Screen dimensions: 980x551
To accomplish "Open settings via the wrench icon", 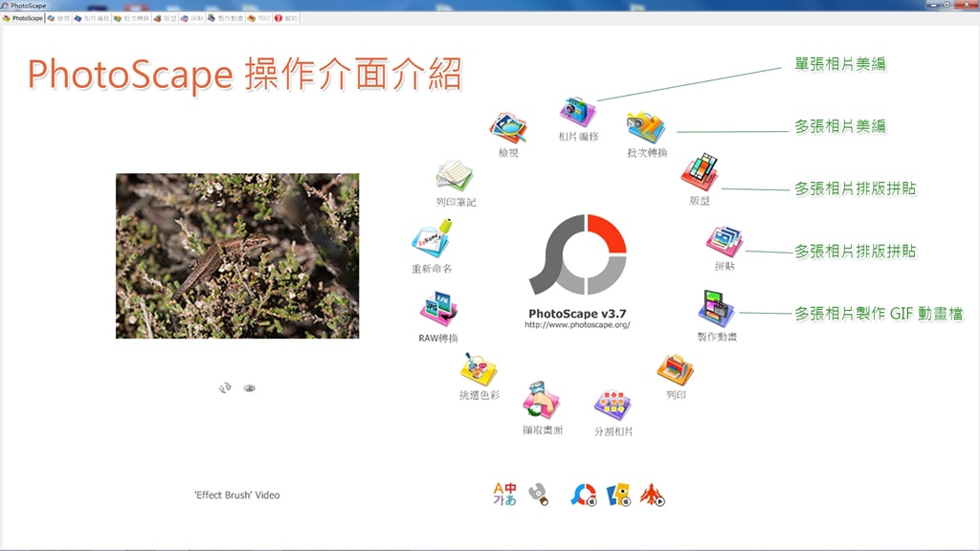I will click(539, 495).
